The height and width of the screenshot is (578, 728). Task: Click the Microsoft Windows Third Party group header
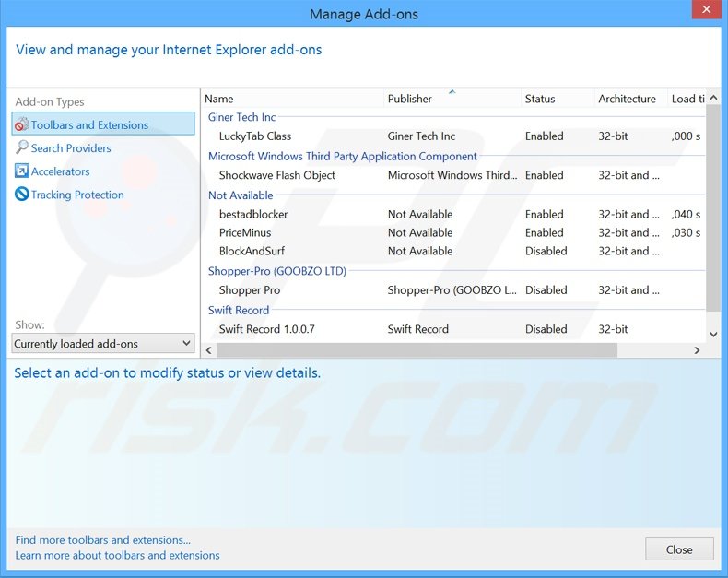[x=342, y=156]
